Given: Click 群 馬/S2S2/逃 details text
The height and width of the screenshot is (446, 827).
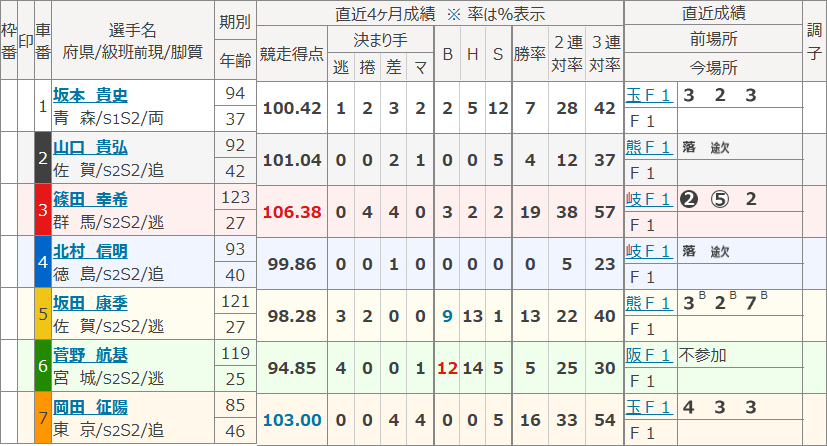Looking at the screenshot, I should click(x=109, y=222).
